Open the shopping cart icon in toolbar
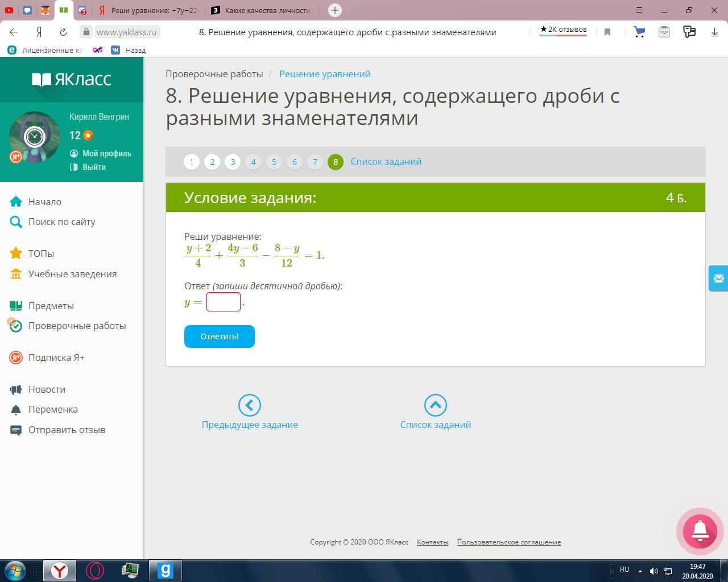This screenshot has width=728, height=582. tap(639, 32)
